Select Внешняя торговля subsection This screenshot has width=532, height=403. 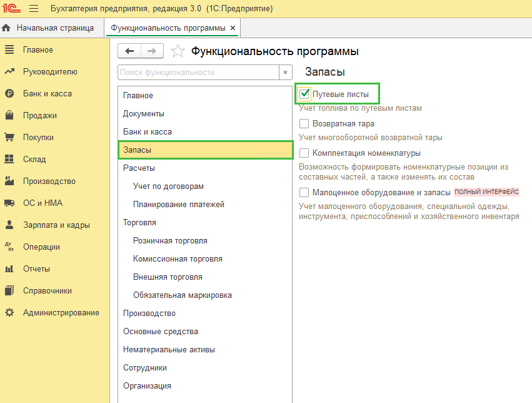pos(205,277)
